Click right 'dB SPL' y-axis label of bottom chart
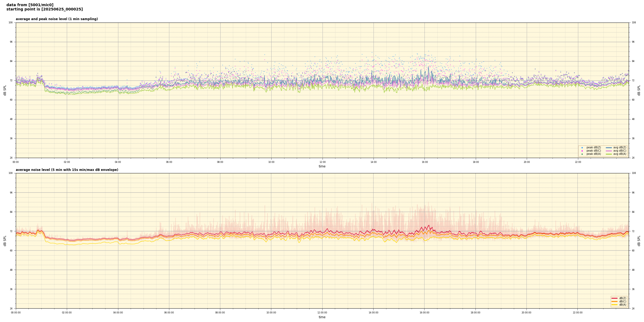The height and width of the screenshot is (322, 644). click(639, 241)
